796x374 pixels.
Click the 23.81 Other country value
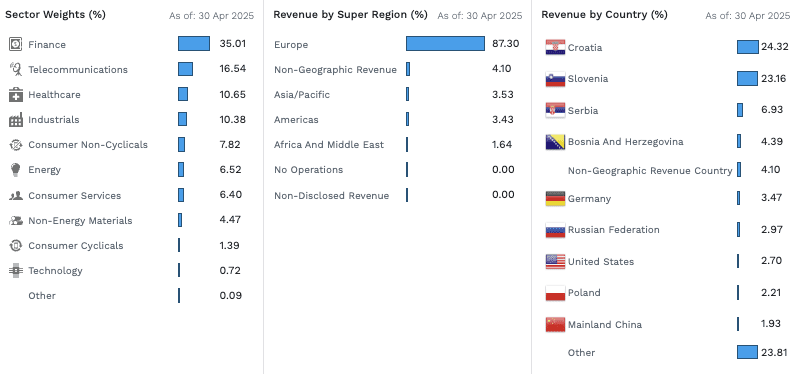775,352
